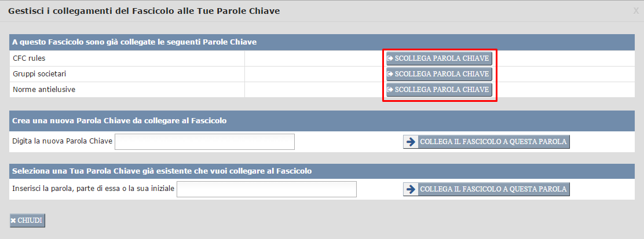Screen dimensions: 644x239
Task: Click unlink icon in the CFC rules row
Action: point(390,58)
